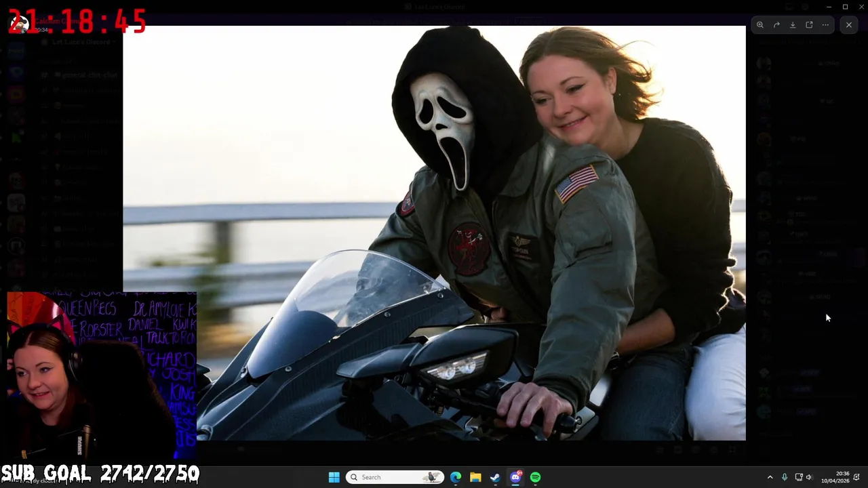Viewport: 868px width, 488px height.
Task: Forward the image using the arrow icon
Action: 776,25
